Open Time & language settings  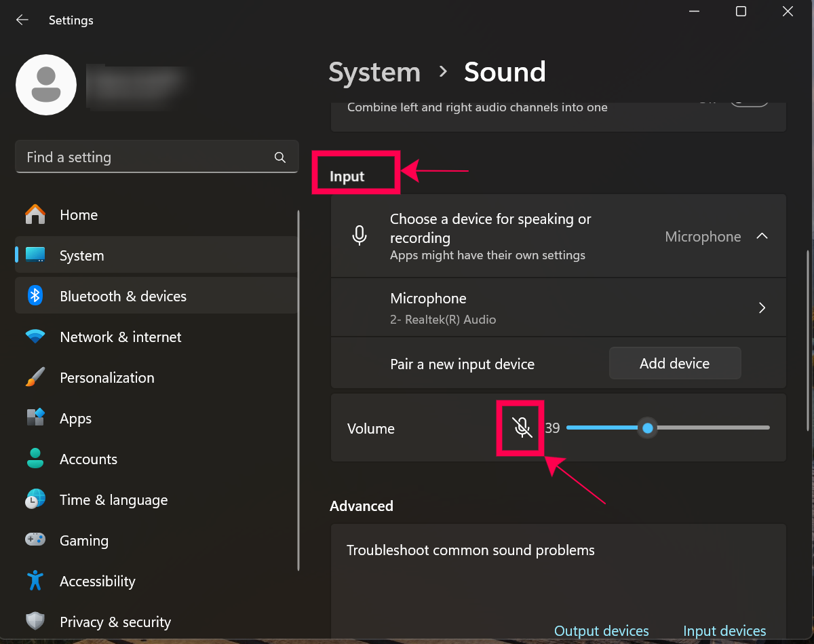156,499
